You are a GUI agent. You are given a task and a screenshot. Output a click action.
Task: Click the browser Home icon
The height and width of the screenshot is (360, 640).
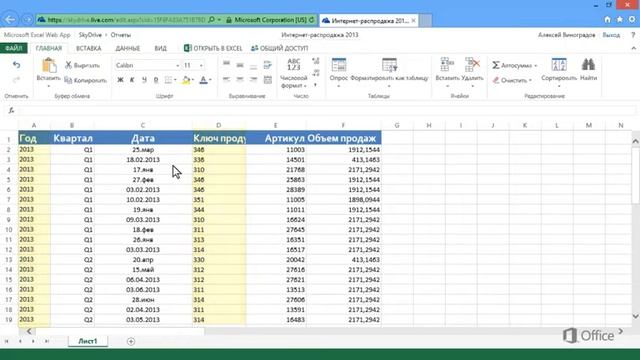coord(607,20)
